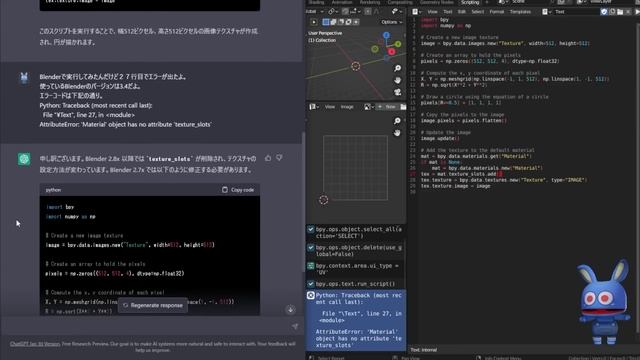
Task: Click the blue Z axis on viewport gizmo
Action: pyautogui.click(x=386, y=36)
